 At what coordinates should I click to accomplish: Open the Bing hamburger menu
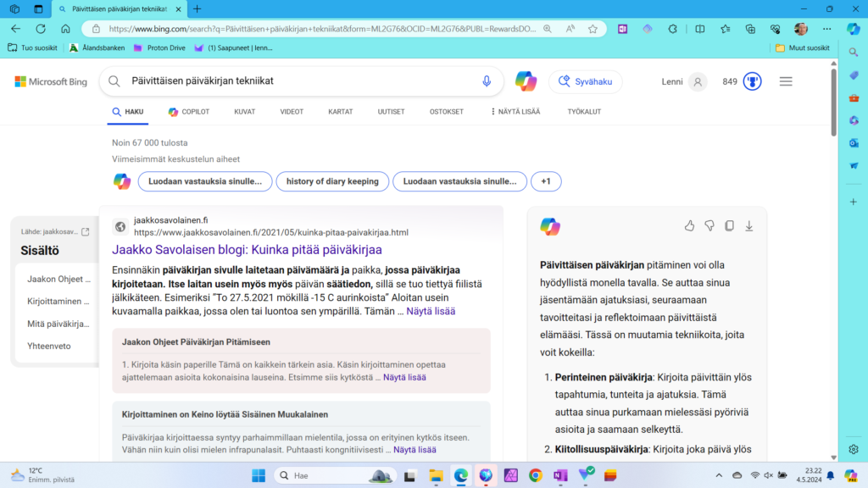786,81
